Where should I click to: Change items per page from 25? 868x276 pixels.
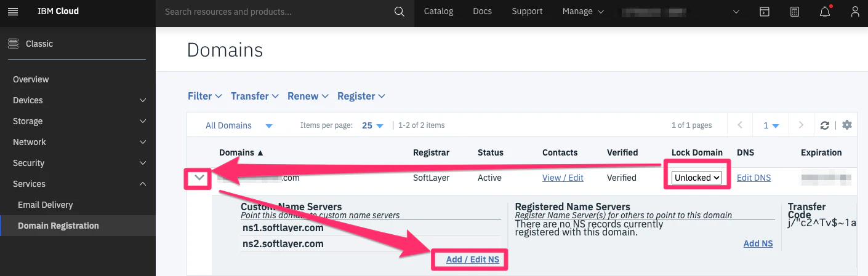372,125
